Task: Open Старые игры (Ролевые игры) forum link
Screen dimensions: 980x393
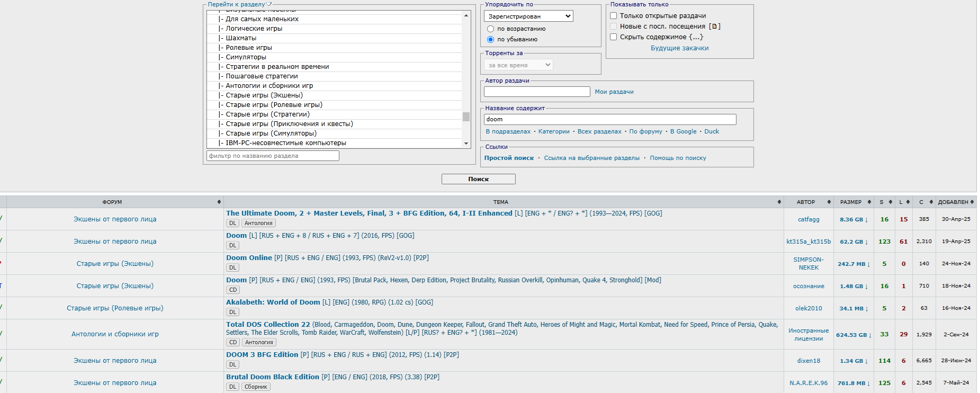Action: tap(115, 308)
